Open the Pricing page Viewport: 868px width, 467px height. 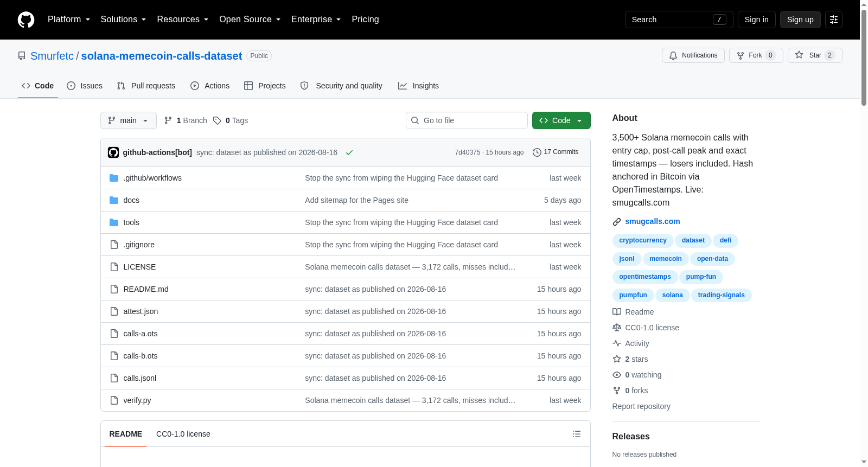pyautogui.click(x=366, y=20)
